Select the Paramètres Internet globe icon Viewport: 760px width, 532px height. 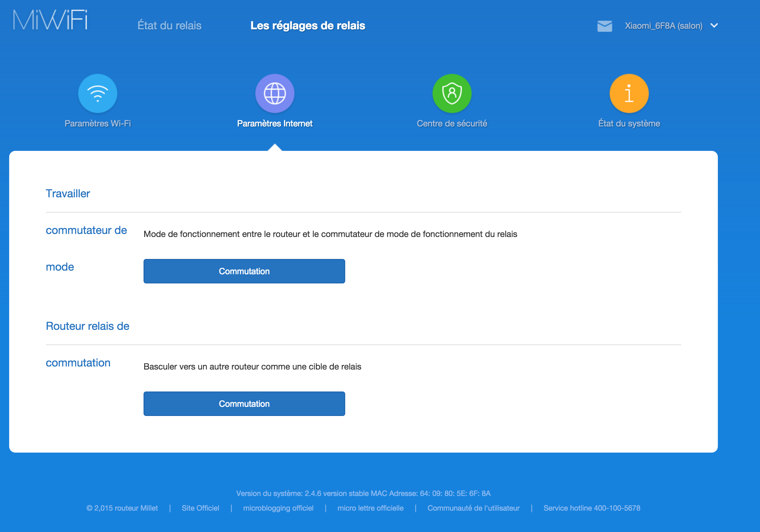[x=275, y=93]
